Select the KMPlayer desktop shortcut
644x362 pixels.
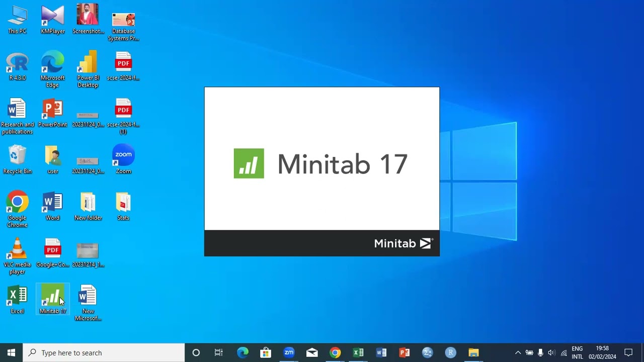[53, 20]
